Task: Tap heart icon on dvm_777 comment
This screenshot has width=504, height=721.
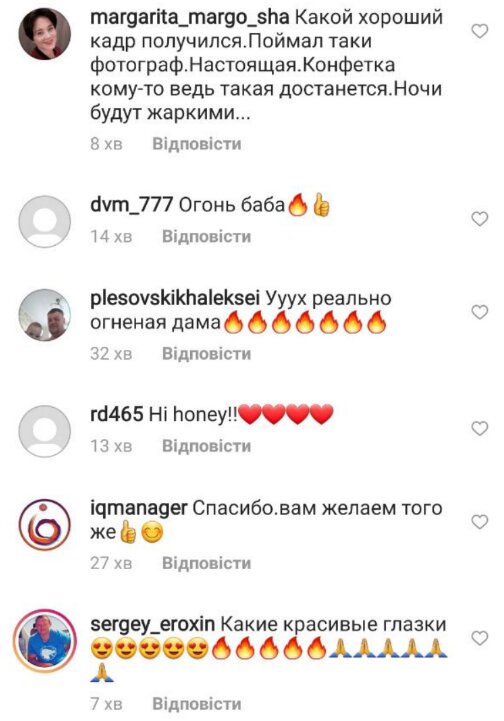Action: pyautogui.click(x=480, y=219)
